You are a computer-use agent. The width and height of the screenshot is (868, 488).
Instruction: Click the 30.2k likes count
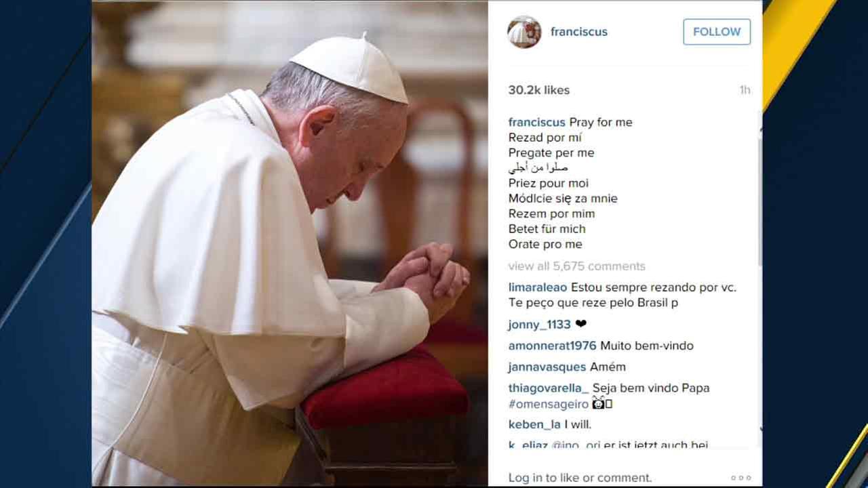tap(539, 90)
